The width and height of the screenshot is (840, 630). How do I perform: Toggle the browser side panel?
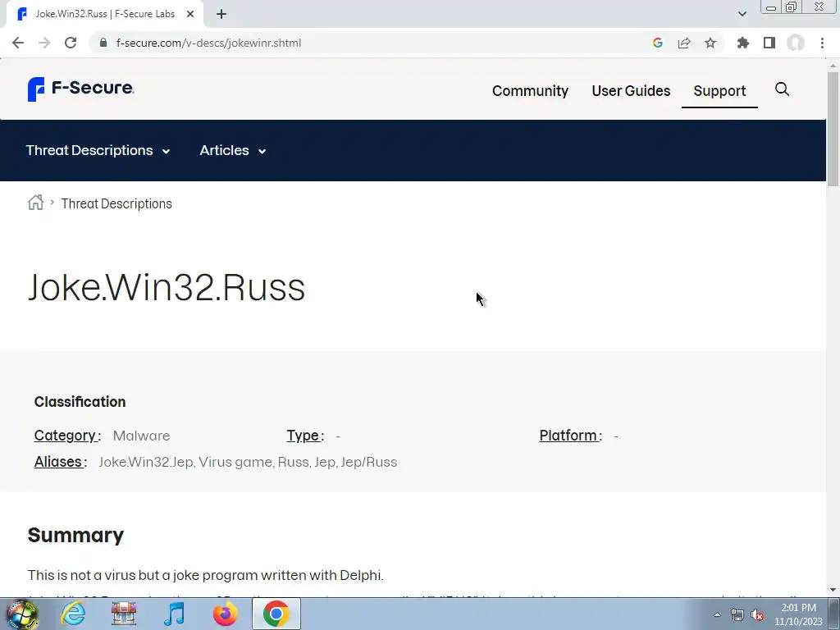point(769,43)
